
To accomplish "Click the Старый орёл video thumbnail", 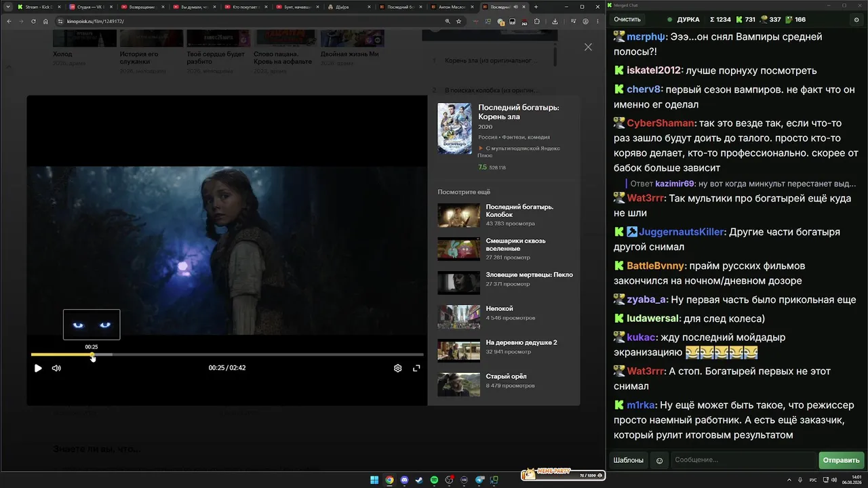I will click(x=458, y=384).
